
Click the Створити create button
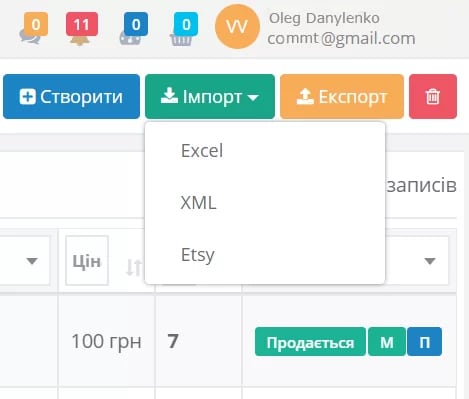point(71,97)
